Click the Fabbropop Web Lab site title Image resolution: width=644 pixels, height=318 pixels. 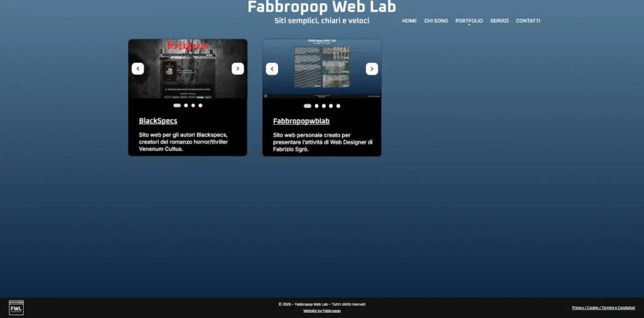(321, 7)
